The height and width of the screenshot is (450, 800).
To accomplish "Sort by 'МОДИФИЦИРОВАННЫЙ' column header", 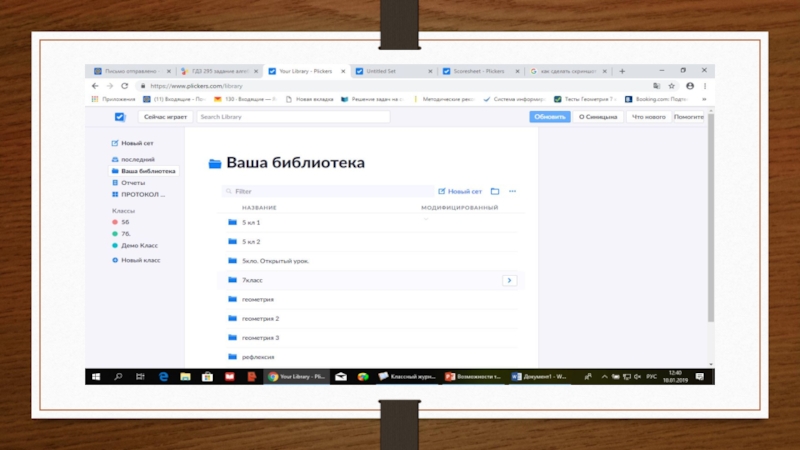I will (459, 208).
